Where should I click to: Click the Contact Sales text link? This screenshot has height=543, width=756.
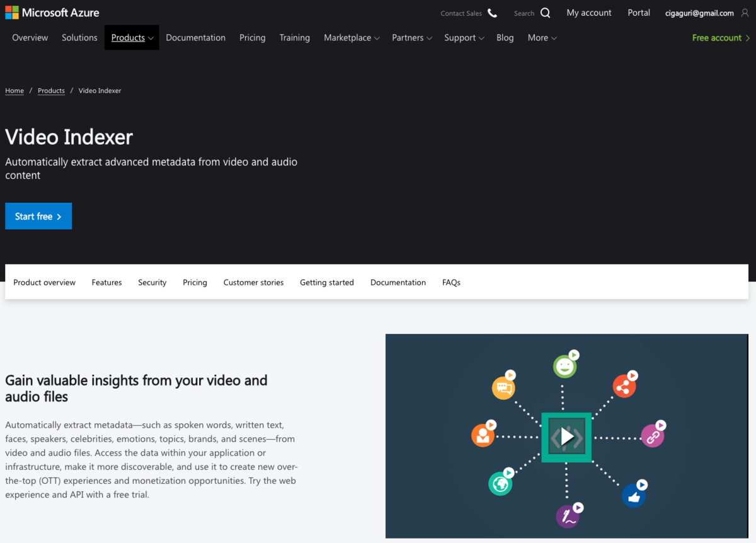pos(461,13)
